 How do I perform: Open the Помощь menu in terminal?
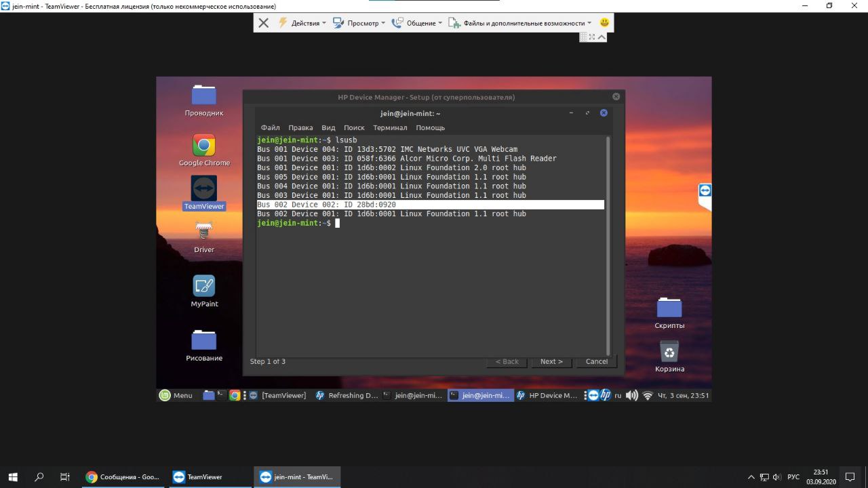(430, 127)
